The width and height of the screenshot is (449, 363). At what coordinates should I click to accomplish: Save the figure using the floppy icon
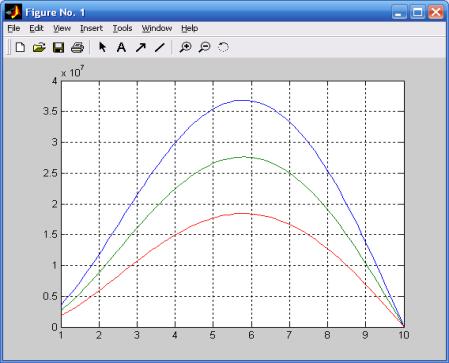[58, 47]
